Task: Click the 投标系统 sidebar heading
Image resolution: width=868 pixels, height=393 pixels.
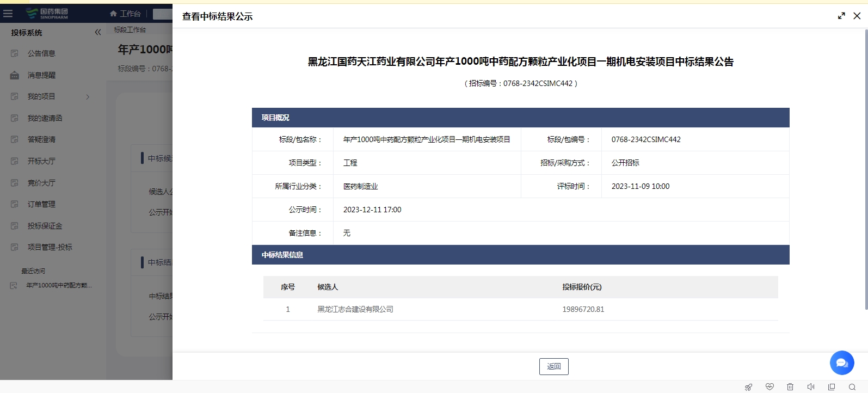Action: [x=27, y=33]
